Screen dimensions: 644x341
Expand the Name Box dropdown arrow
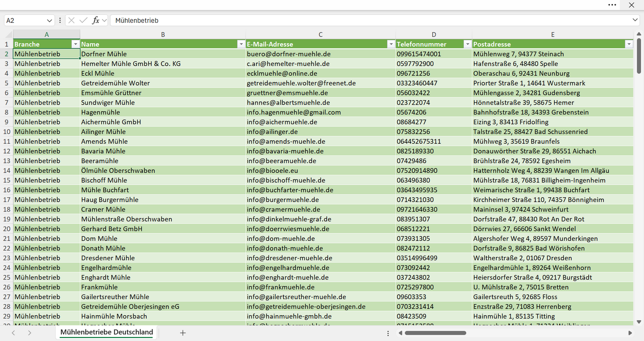[49, 20]
